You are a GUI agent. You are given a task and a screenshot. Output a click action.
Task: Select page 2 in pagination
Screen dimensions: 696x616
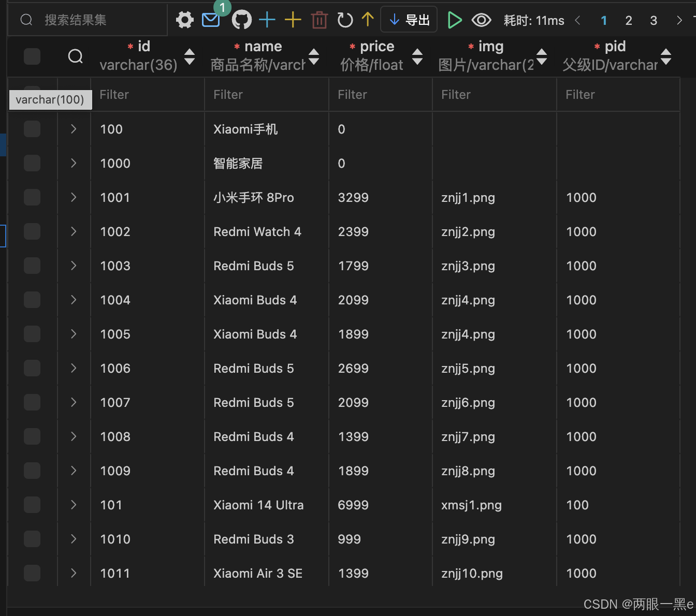(629, 20)
